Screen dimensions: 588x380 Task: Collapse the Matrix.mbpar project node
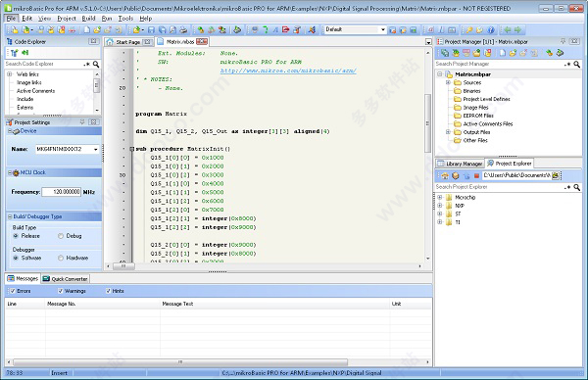(440, 74)
